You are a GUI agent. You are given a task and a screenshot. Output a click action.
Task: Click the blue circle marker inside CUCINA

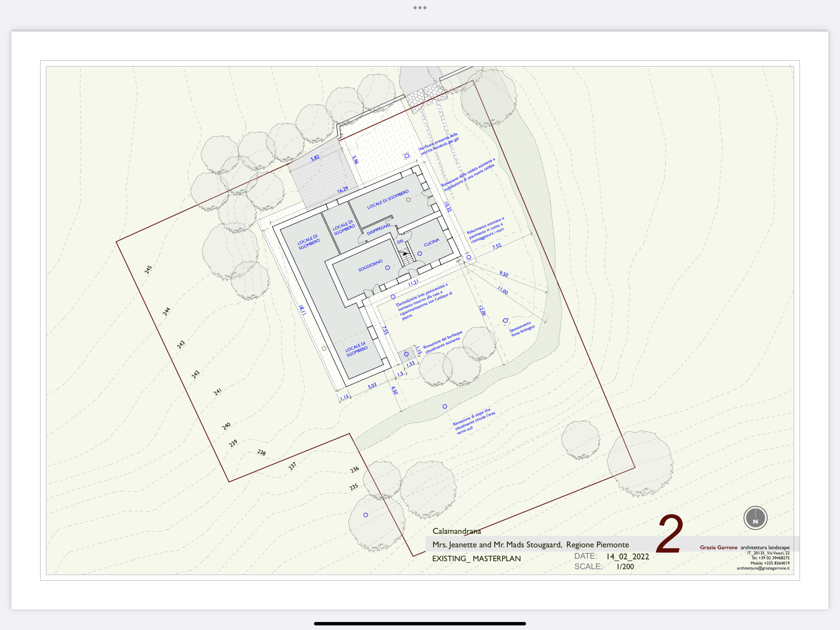[x=420, y=253]
